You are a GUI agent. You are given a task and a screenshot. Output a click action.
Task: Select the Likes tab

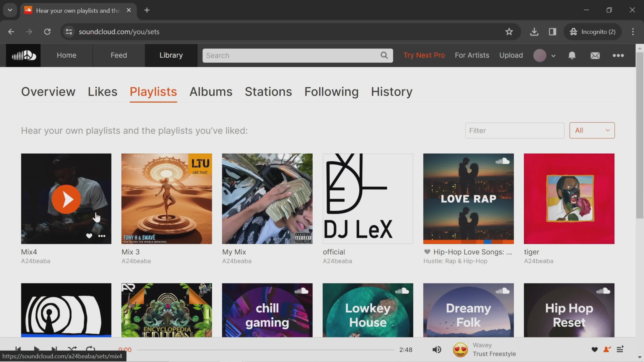102,92
